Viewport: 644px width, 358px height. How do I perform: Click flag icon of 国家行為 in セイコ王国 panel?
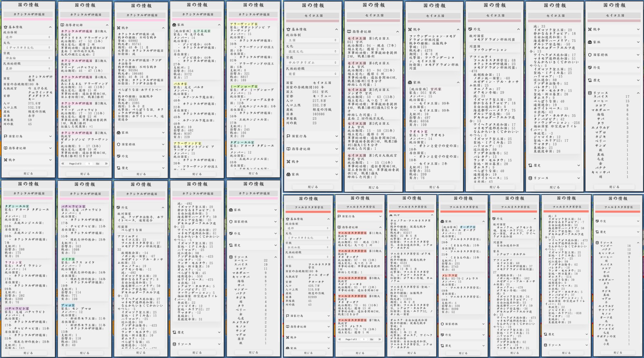(x=289, y=136)
